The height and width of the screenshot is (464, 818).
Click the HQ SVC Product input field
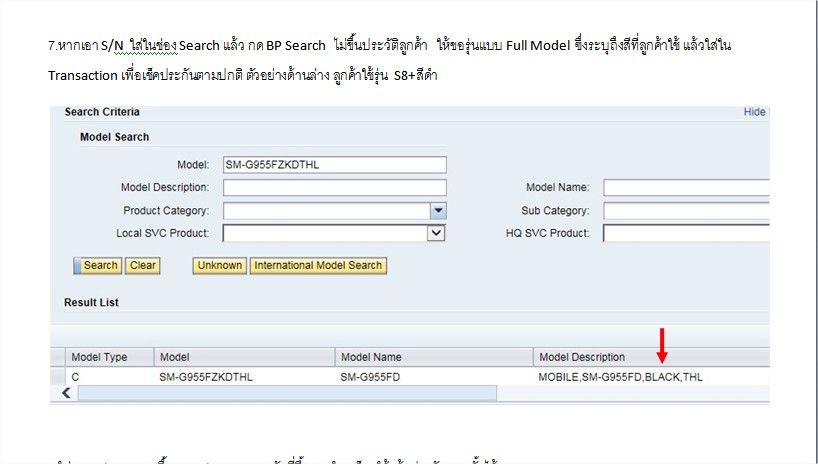(x=686, y=233)
